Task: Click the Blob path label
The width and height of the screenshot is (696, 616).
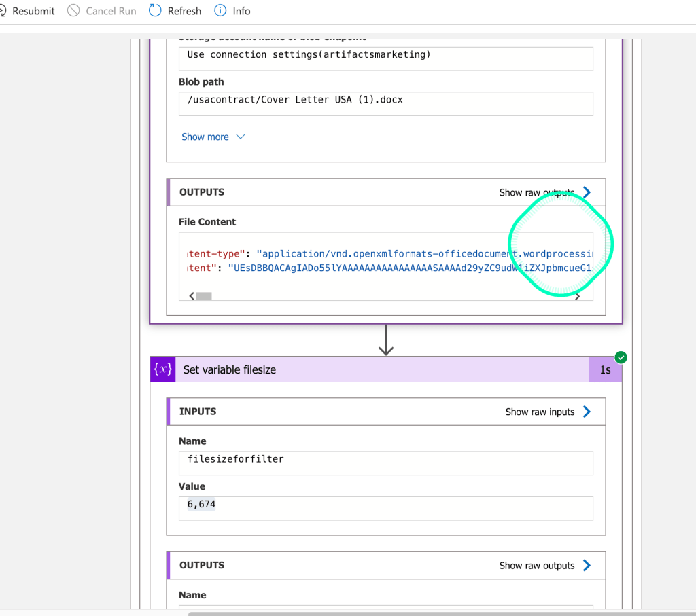Action: click(x=201, y=82)
